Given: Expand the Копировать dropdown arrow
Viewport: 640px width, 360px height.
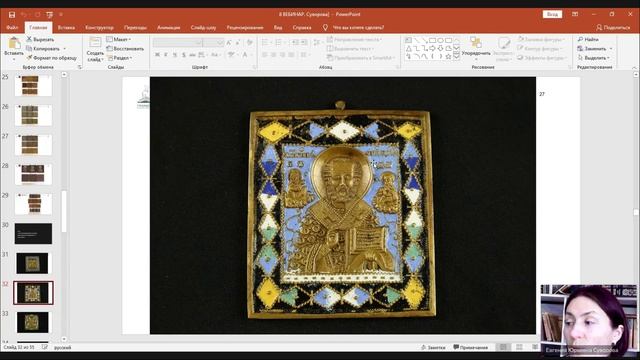Looking at the screenshot, I should 64,49.
